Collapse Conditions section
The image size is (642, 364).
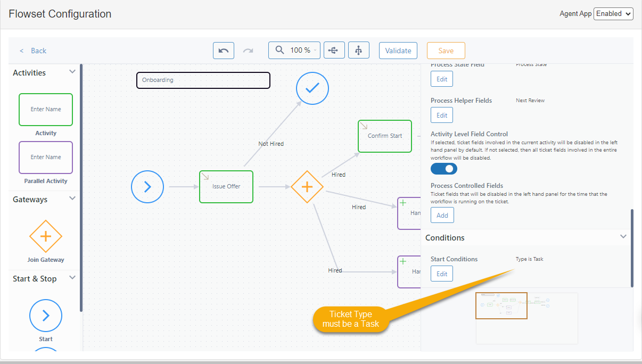click(x=623, y=237)
